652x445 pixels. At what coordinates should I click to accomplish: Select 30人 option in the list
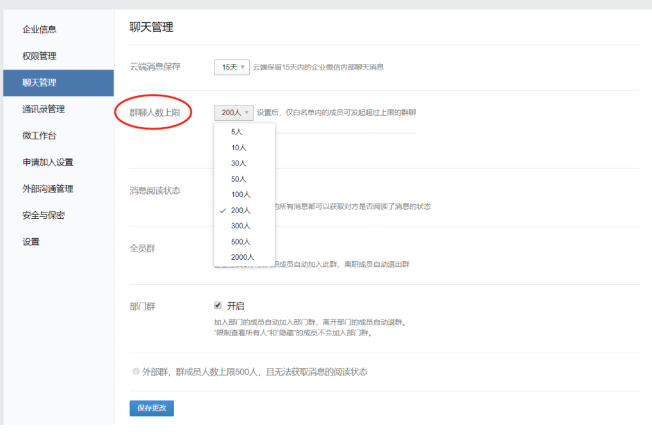[x=238, y=163]
